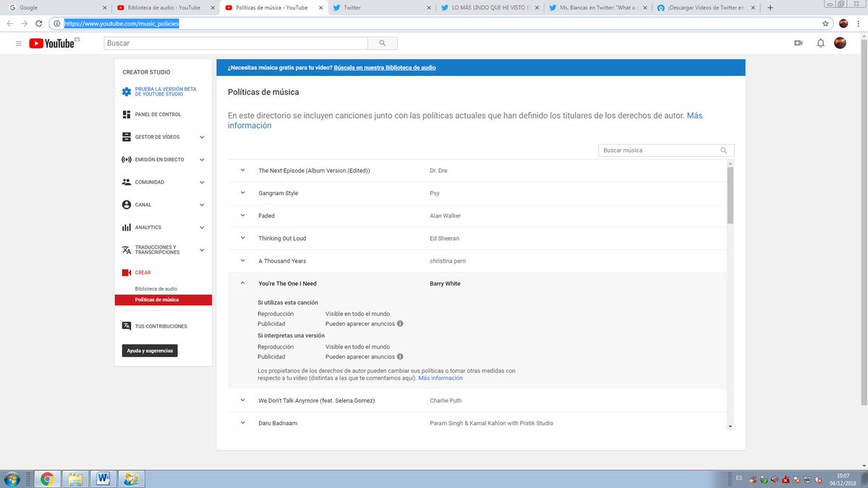Close the Políticas de música browser tab
The height and width of the screenshot is (488, 868).
click(x=320, y=8)
